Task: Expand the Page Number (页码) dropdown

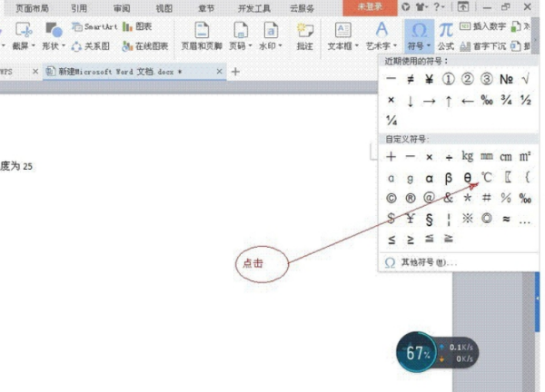Action: coord(250,46)
